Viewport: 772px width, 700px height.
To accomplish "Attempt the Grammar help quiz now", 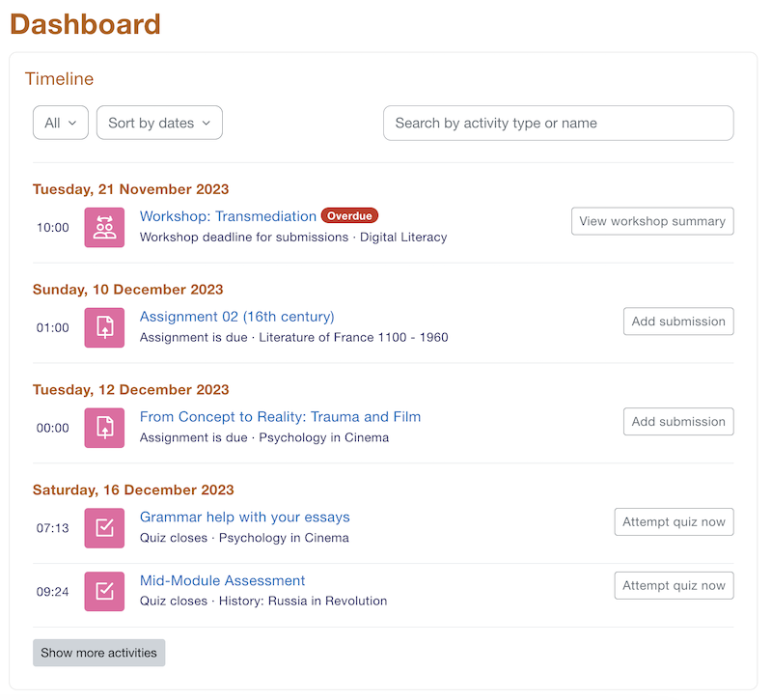I will pos(674,522).
